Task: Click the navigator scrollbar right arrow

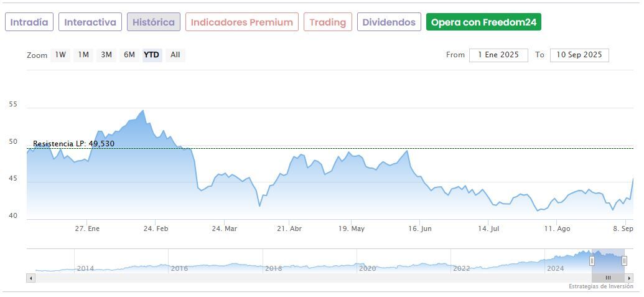Action: tap(630, 278)
